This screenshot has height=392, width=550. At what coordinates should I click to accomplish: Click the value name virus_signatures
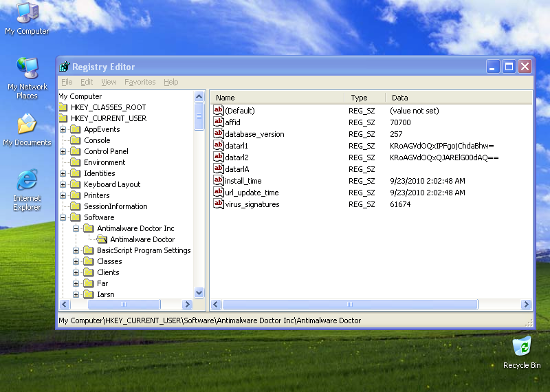pos(252,204)
